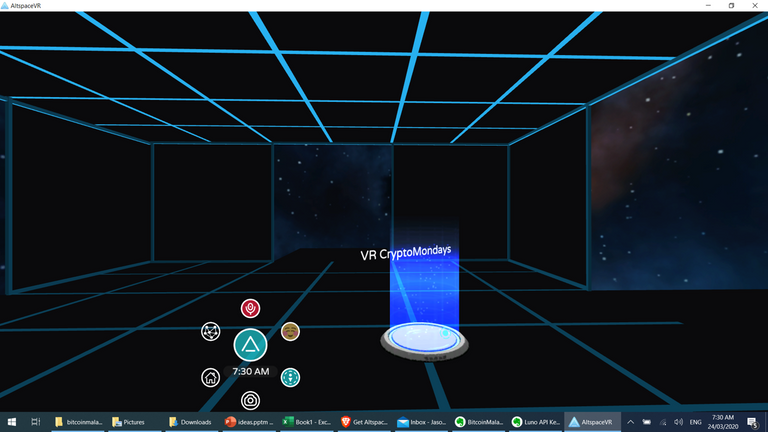The height and width of the screenshot is (432, 768).
Task: Switch to Brave Get Altspace browser window
Action: click(364, 422)
